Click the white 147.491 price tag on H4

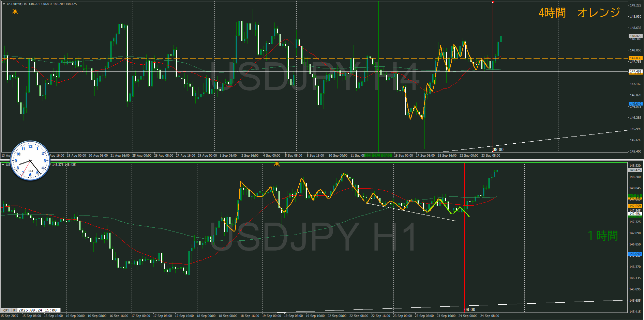coord(635,71)
